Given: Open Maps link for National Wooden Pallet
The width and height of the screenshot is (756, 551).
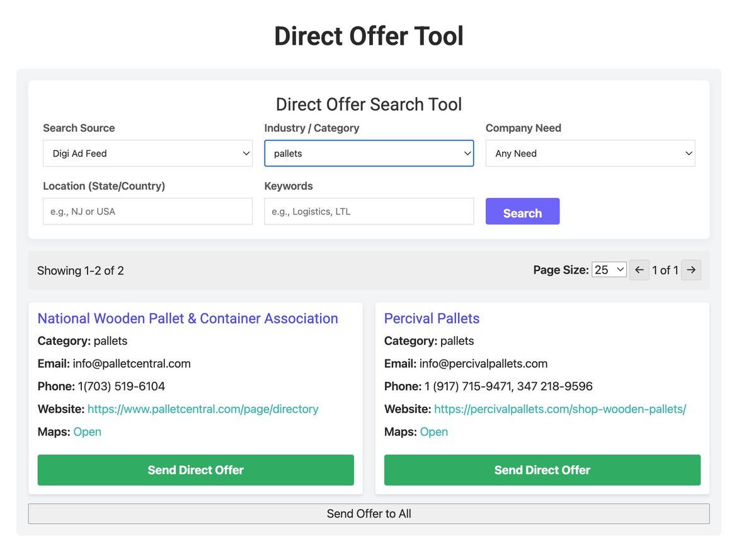Looking at the screenshot, I should click(x=88, y=432).
